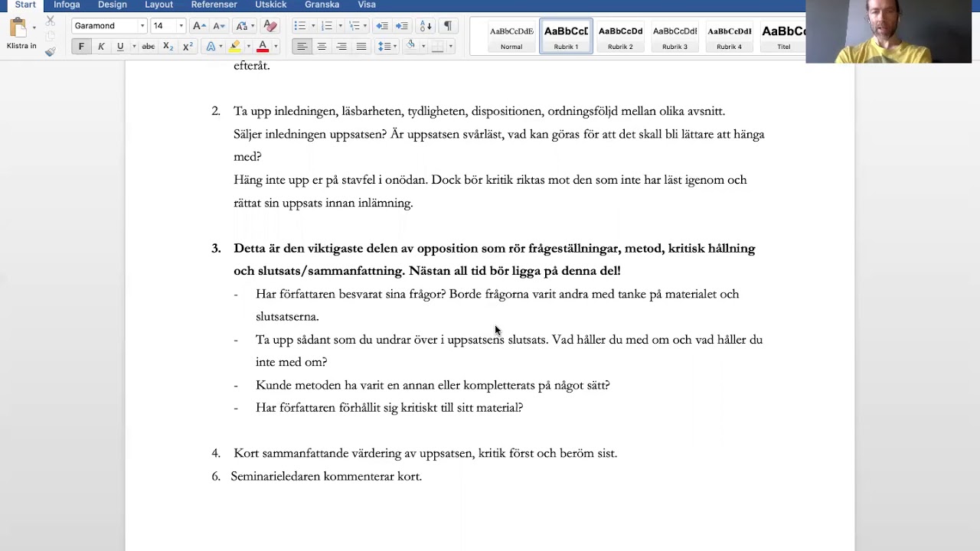Toggle bold F button
This screenshot has height=551, width=980.
tap(81, 47)
